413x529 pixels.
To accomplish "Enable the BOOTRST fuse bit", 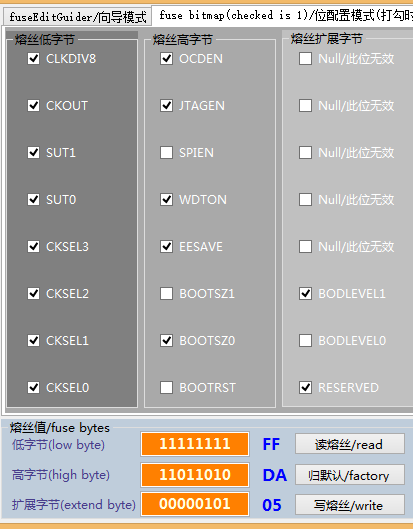I will (166, 388).
